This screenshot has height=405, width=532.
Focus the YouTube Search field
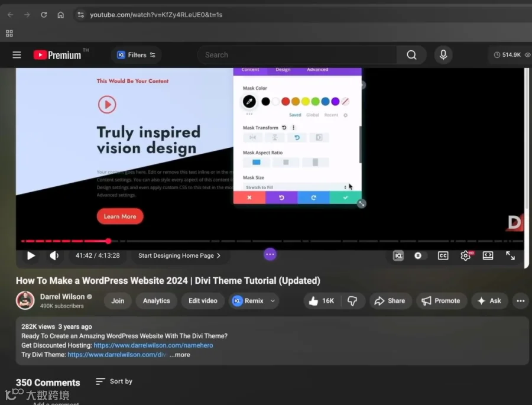tap(297, 55)
